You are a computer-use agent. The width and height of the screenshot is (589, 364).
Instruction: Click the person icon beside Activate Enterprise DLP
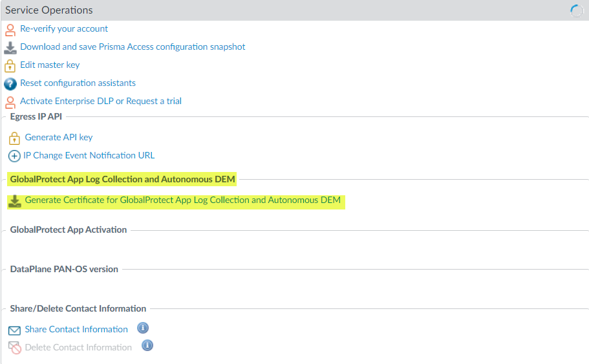[x=10, y=102]
